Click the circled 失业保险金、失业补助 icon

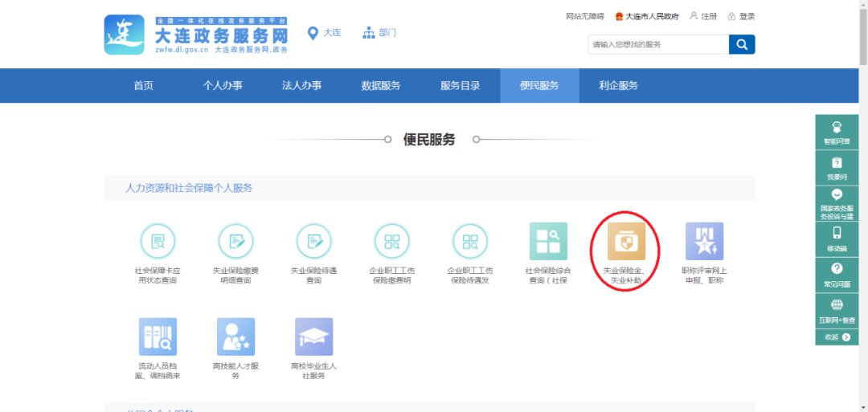click(625, 241)
